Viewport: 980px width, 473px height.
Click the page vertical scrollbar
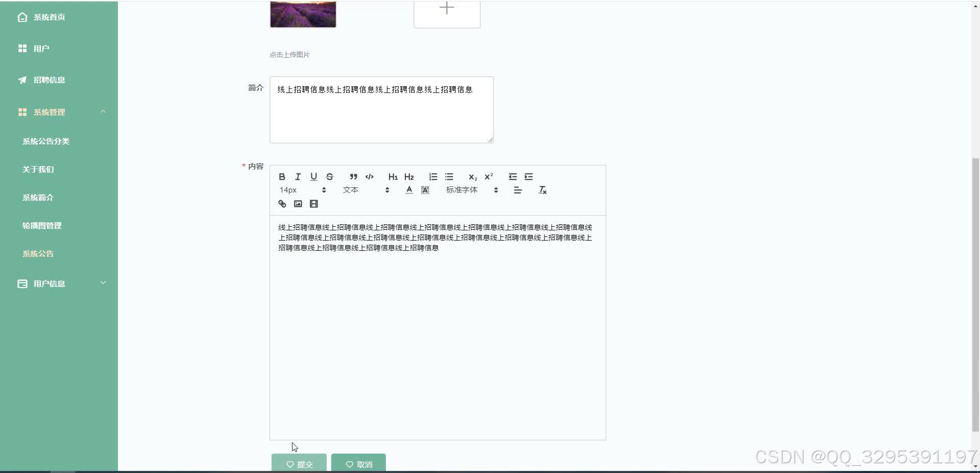[975, 295]
